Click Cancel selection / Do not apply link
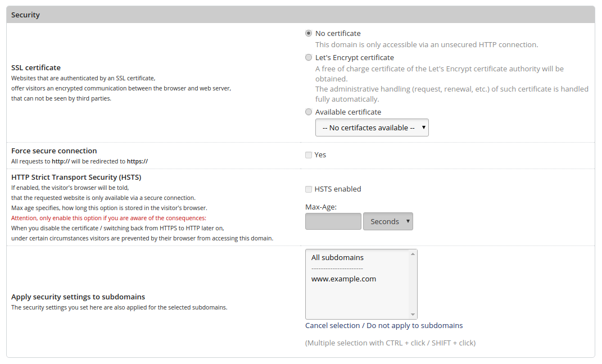602x364 pixels. pyautogui.click(x=384, y=326)
